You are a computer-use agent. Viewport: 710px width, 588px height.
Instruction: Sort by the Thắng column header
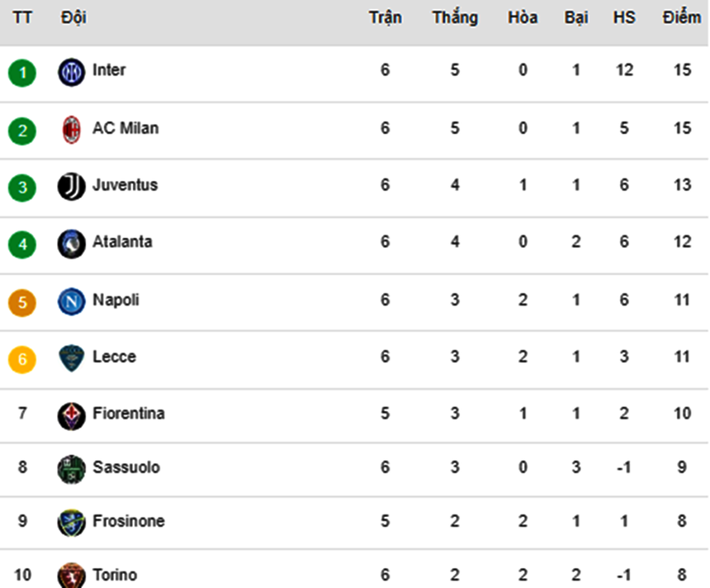point(455,18)
